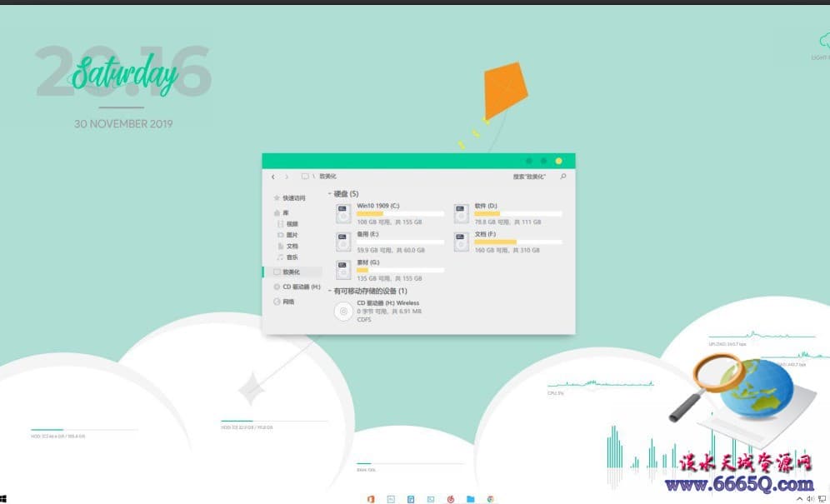Screen dimensions: 830x504
Task: Collapse the 有可移动存储的设备 (1) group
Action: coord(329,291)
